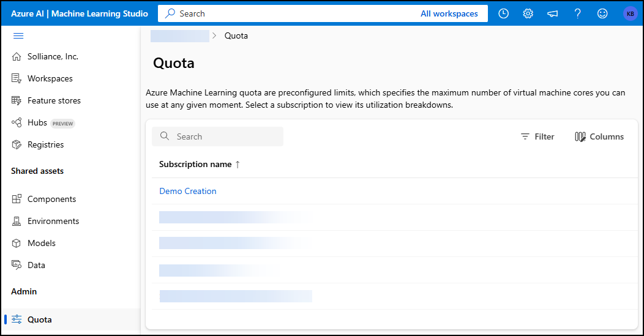Open the All workspaces scope selector

tap(449, 13)
